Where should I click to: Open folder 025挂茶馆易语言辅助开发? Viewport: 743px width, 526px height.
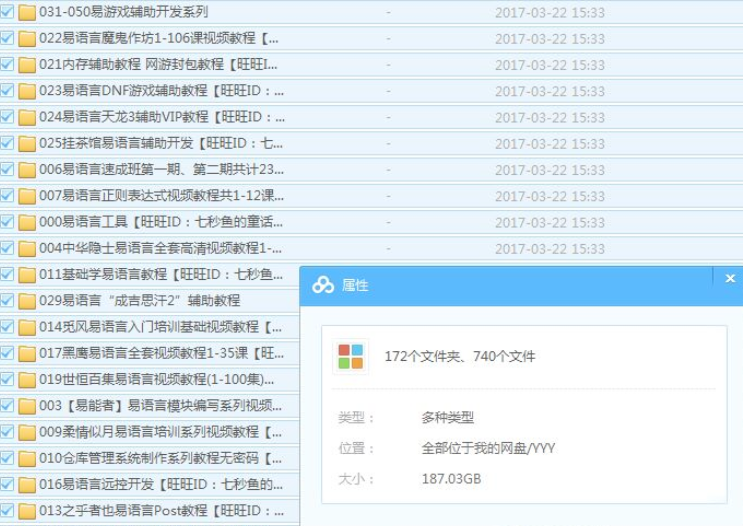point(161,143)
